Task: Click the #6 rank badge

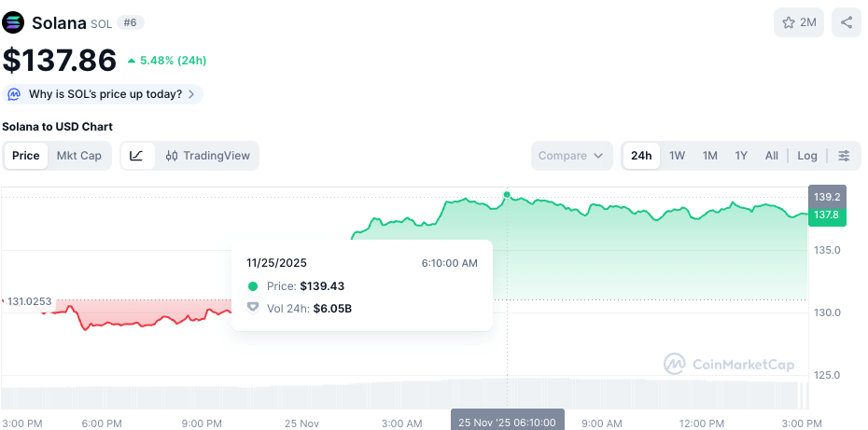Action: 130,22
